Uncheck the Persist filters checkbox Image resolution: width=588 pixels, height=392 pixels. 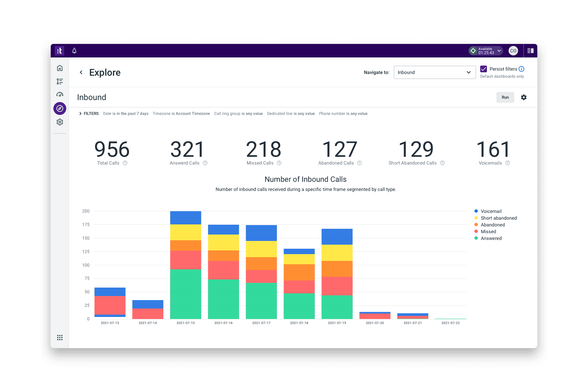click(484, 69)
